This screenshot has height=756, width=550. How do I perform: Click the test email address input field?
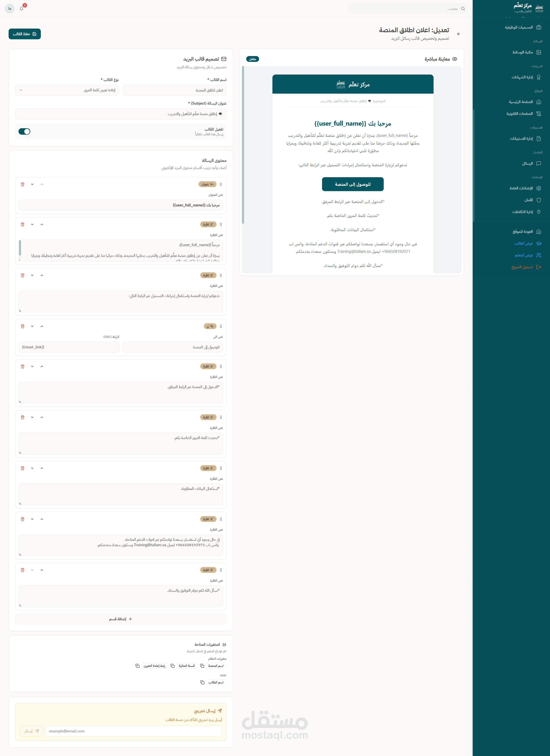tap(133, 731)
